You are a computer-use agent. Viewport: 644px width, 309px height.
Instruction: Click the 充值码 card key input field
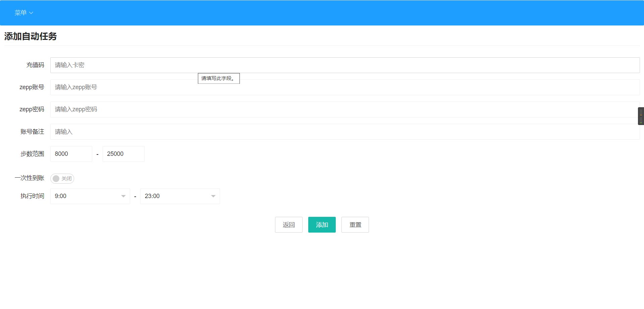(x=345, y=65)
